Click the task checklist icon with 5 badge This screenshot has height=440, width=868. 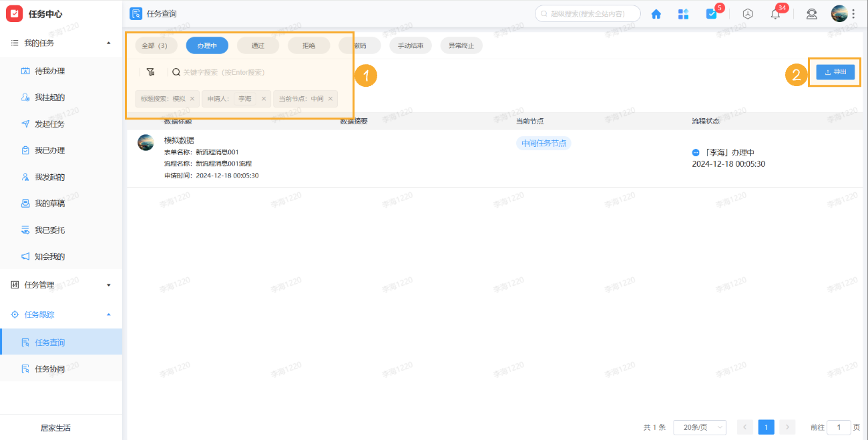pos(712,14)
